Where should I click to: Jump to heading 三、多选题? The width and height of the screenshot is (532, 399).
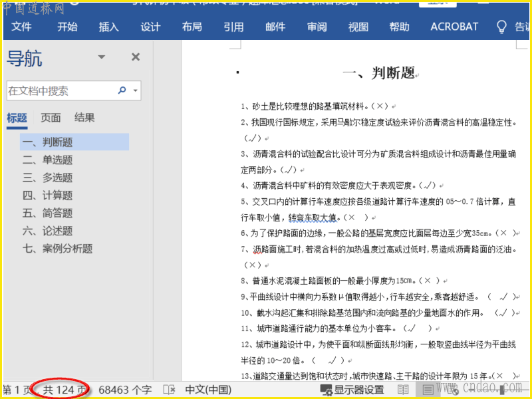point(47,178)
